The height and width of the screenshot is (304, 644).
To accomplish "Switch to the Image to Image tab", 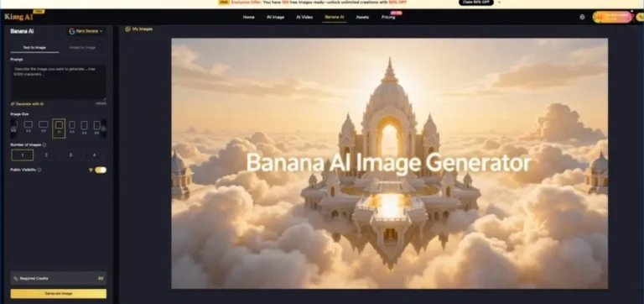I will (82, 48).
